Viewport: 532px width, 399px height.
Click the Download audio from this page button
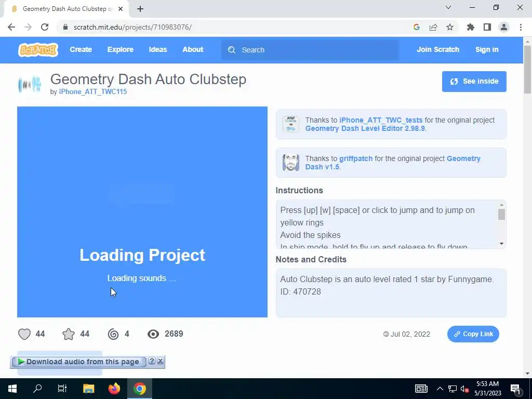pos(79,362)
